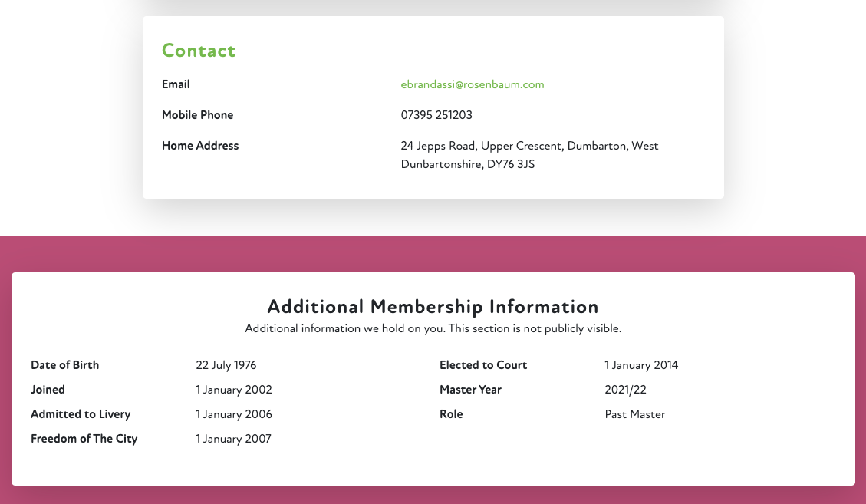Viewport: 866px width, 504px height.
Task: Click the Elected to Court label
Action: tap(483, 365)
